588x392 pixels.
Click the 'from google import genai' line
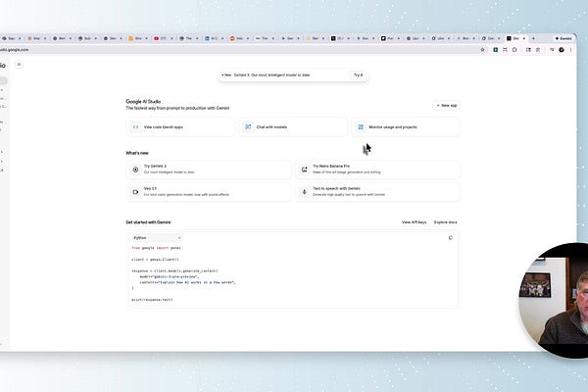point(156,248)
